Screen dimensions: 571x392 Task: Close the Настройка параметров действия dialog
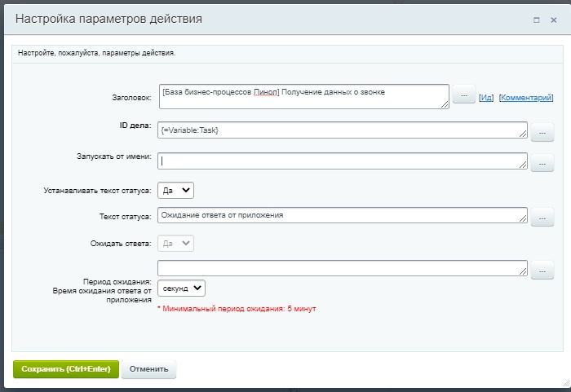pyautogui.click(x=555, y=18)
